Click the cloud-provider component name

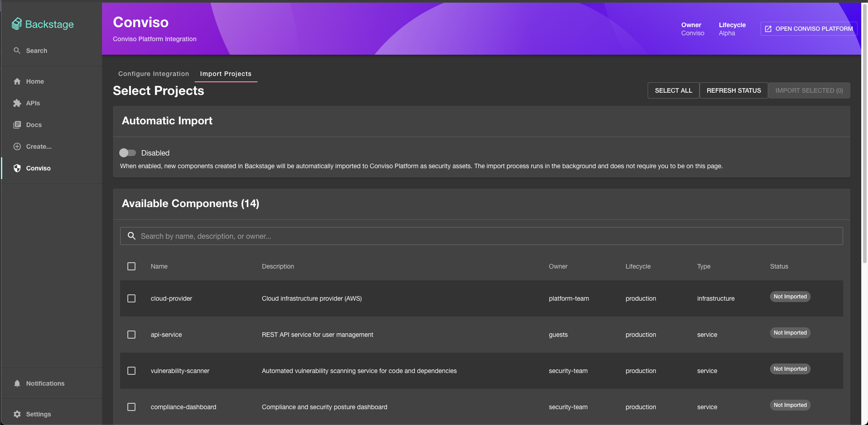click(x=172, y=298)
